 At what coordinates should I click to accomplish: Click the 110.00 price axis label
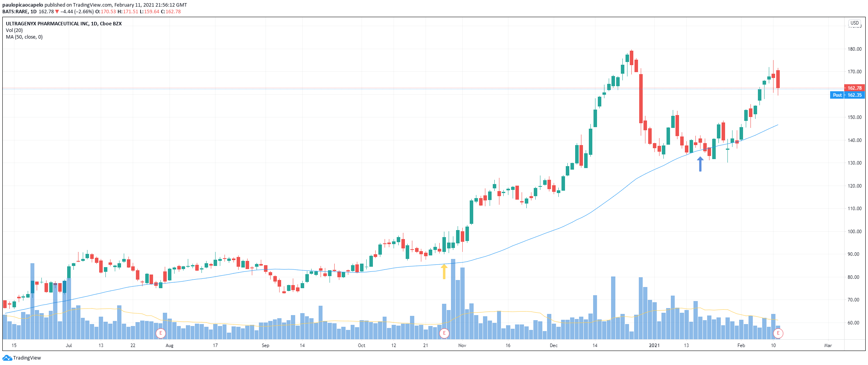(x=854, y=209)
